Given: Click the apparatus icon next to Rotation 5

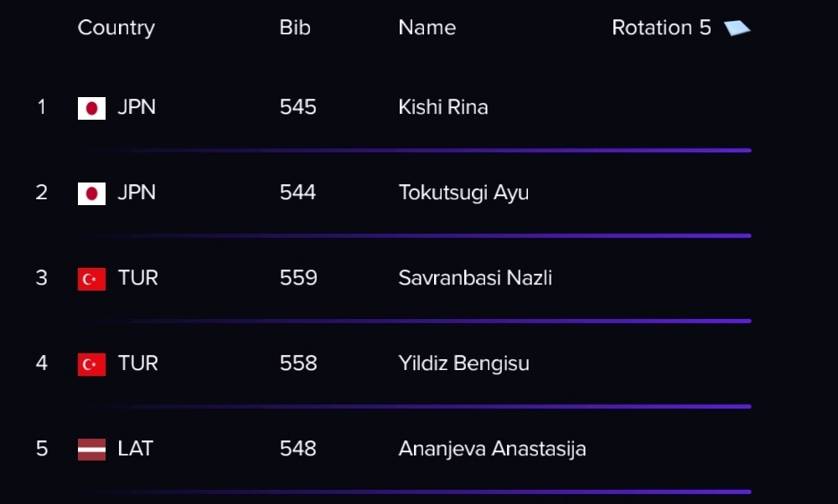Looking at the screenshot, I should (737, 28).
